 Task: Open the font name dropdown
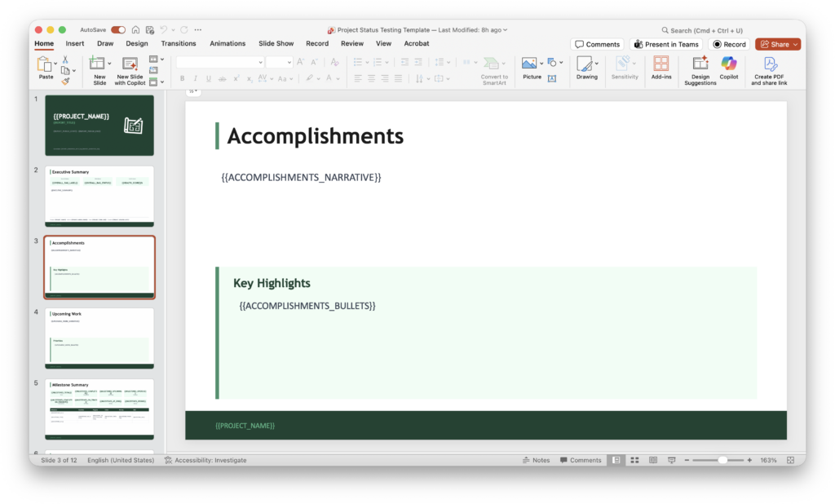pos(260,62)
